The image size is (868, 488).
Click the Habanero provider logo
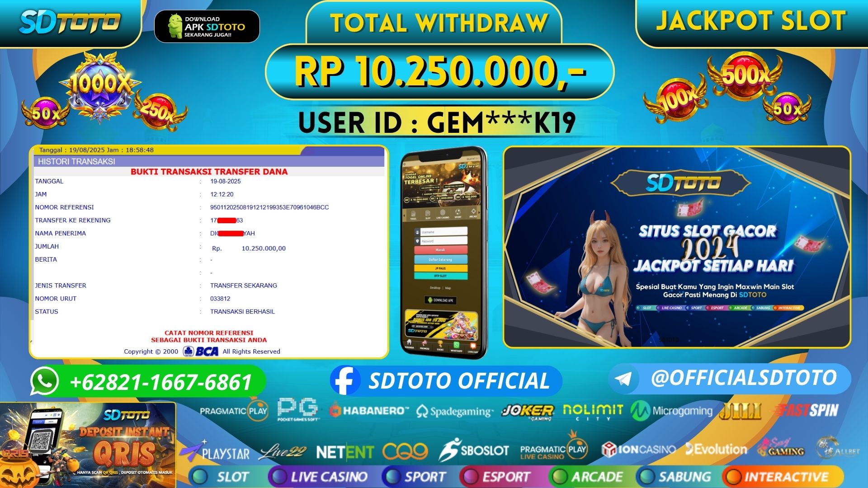pos(368,411)
